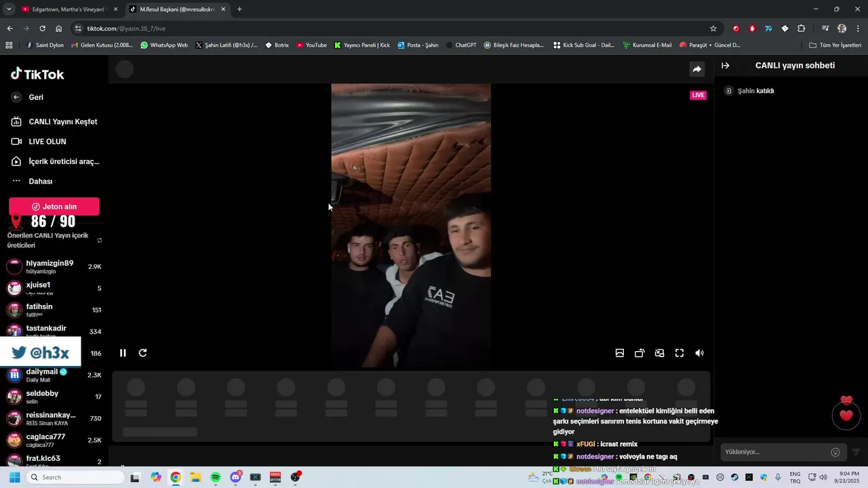Open CANLI Yayını Keşfet
The height and width of the screenshot is (488, 868).
pos(54,122)
